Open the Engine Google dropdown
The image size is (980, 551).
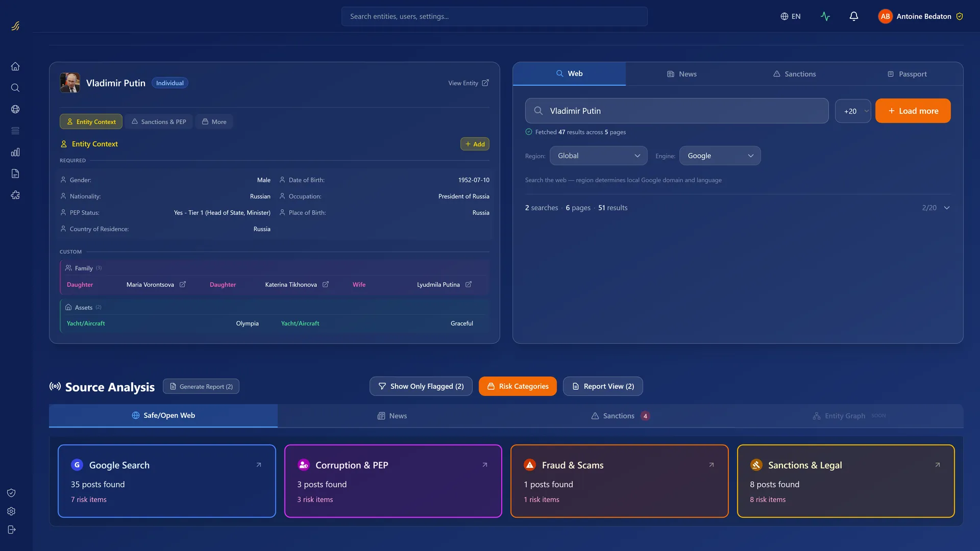tap(720, 156)
